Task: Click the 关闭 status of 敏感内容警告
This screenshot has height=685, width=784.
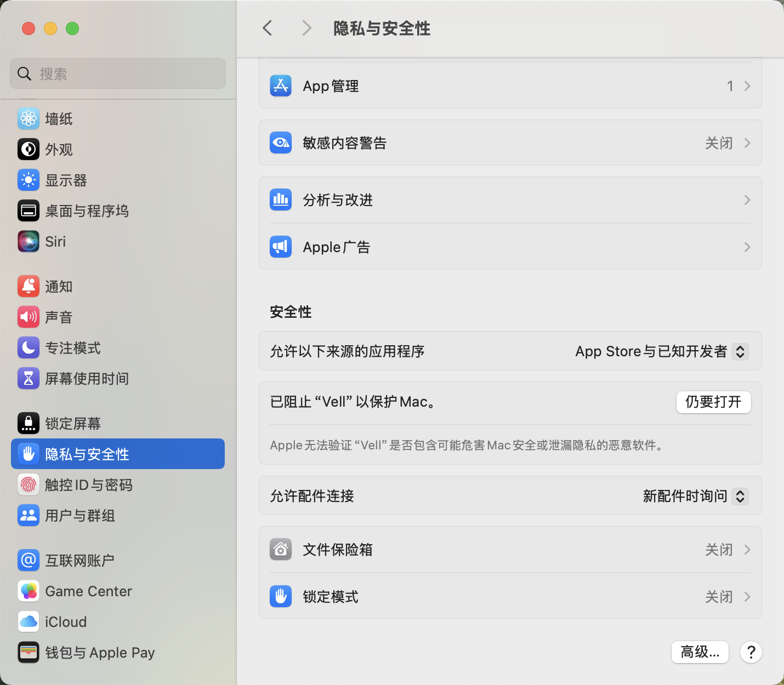Action: pos(719,143)
